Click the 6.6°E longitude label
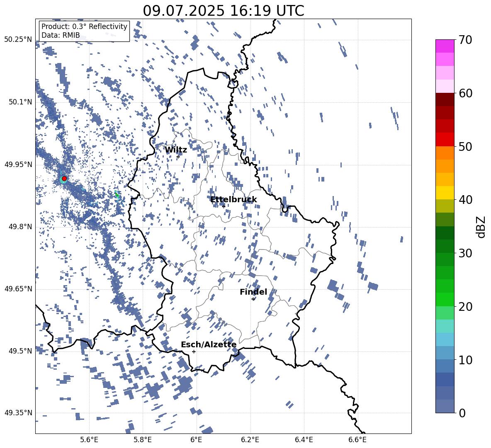The image size is (491, 448). click(x=357, y=440)
